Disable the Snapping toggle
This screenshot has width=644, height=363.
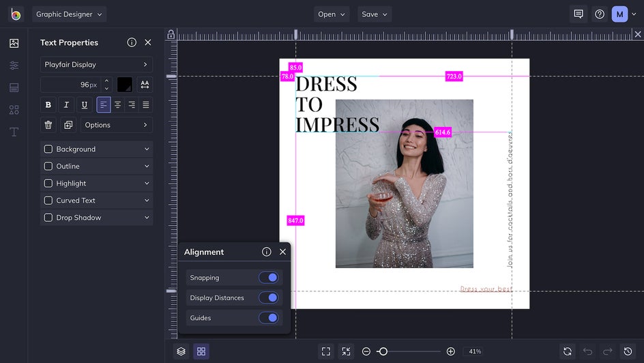click(x=269, y=278)
